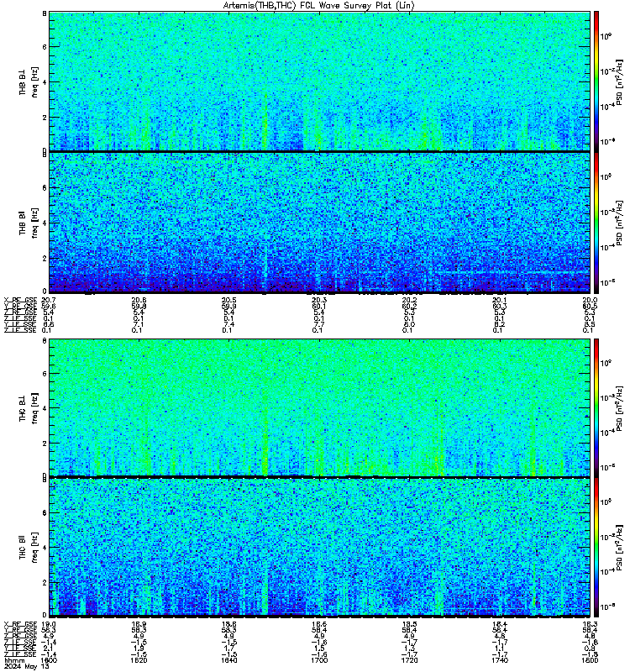Click the THB Y_RE_GSE value 60.5
The height and width of the screenshot is (672, 630).
[x=590, y=306]
